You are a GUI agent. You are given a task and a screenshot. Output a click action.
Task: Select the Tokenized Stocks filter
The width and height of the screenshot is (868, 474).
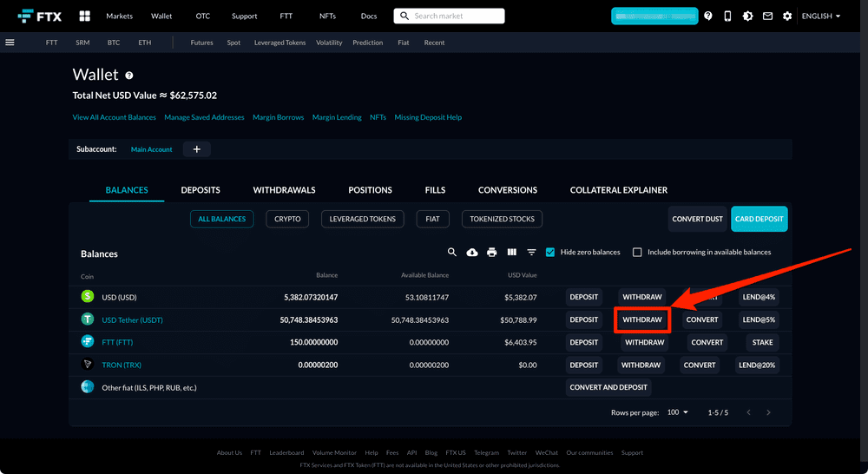point(502,219)
